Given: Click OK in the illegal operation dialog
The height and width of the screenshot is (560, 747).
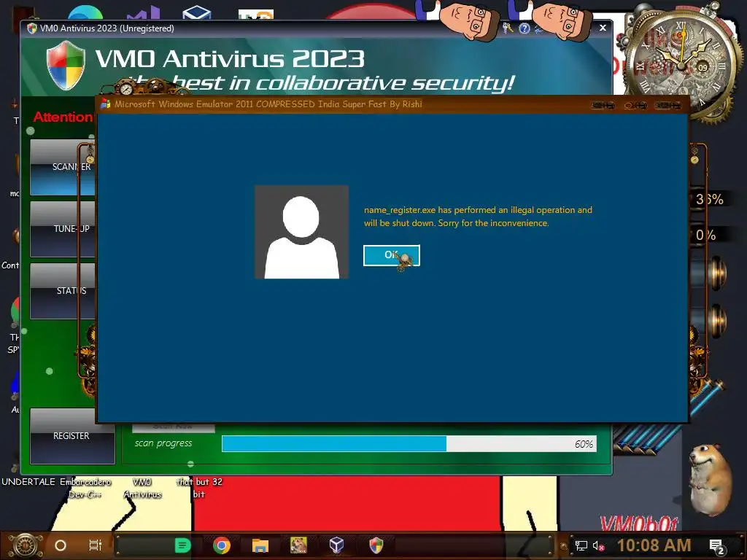Looking at the screenshot, I should 391,256.
